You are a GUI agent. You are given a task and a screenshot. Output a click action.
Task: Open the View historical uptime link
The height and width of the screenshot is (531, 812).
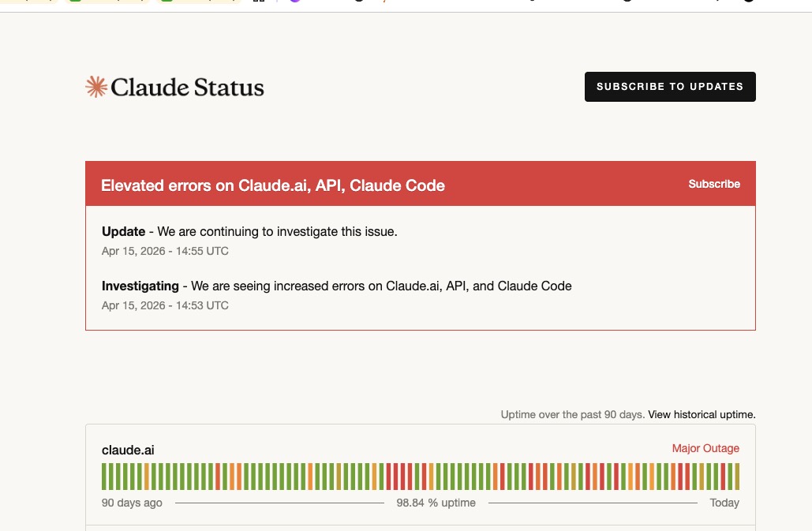pos(702,414)
